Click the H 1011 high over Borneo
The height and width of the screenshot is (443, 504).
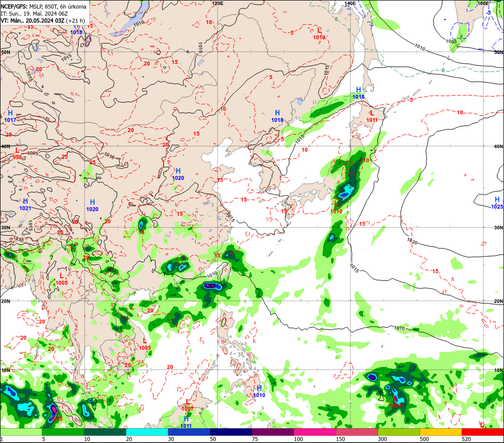click(x=186, y=422)
